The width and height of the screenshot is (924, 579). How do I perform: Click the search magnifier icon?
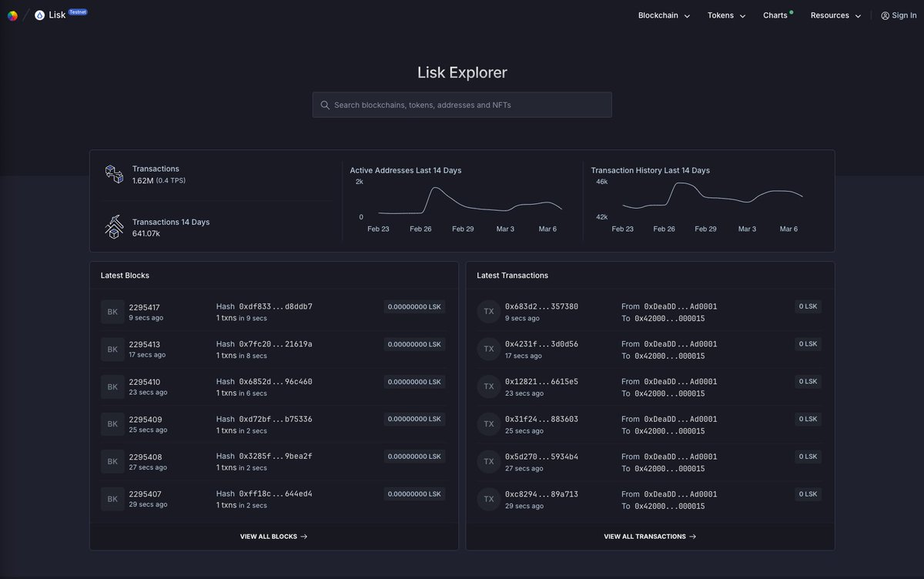(325, 105)
